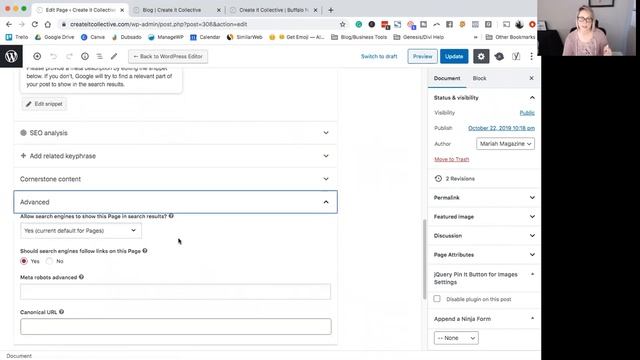
Task: Open the Yoast SEO sidebar icon
Action: 516,56
